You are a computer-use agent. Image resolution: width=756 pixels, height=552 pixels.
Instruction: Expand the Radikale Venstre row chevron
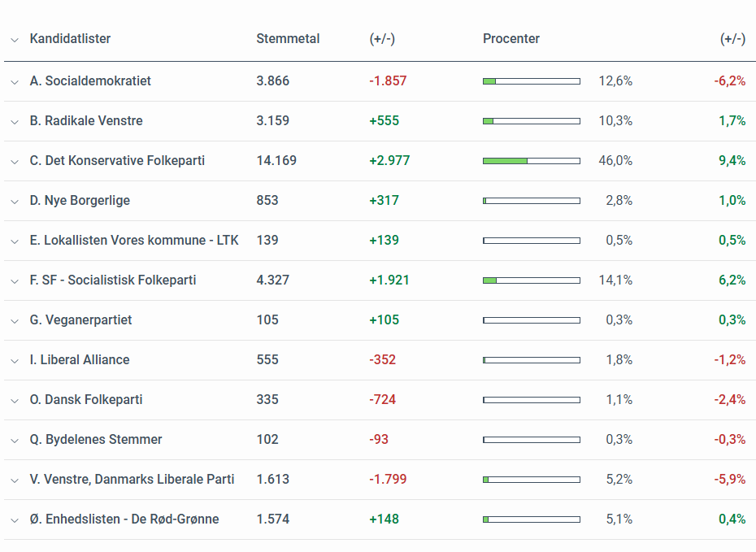pos(15,121)
